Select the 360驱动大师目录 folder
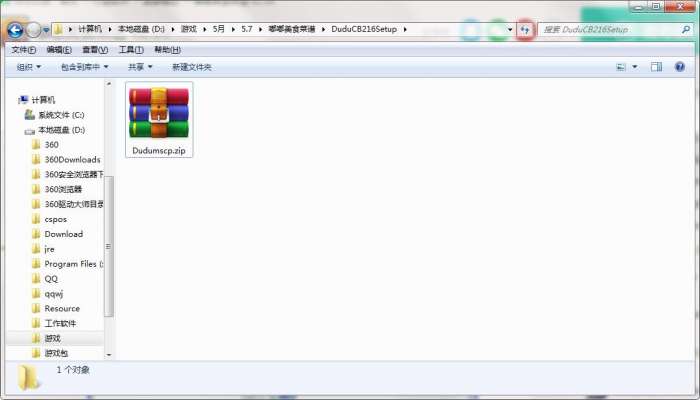 [74, 204]
